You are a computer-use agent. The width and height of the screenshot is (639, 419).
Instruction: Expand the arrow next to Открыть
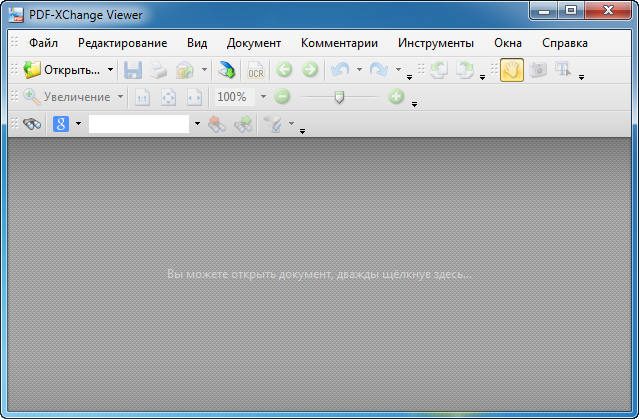coord(110,71)
